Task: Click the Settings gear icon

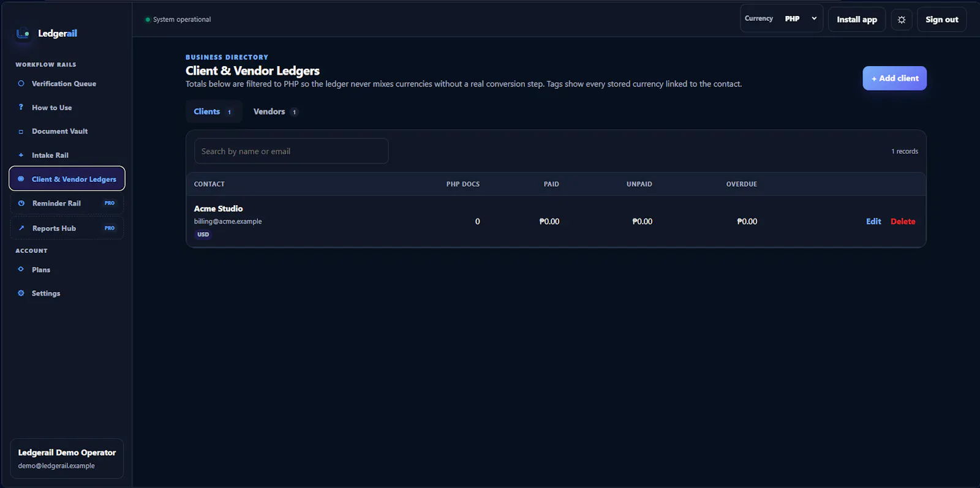Action: [21, 293]
